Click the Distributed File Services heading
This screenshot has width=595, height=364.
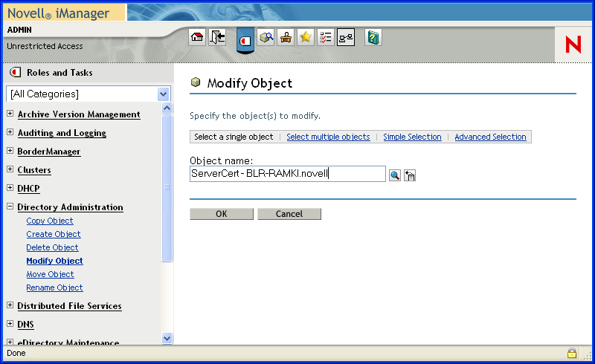click(x=69, y=306)
